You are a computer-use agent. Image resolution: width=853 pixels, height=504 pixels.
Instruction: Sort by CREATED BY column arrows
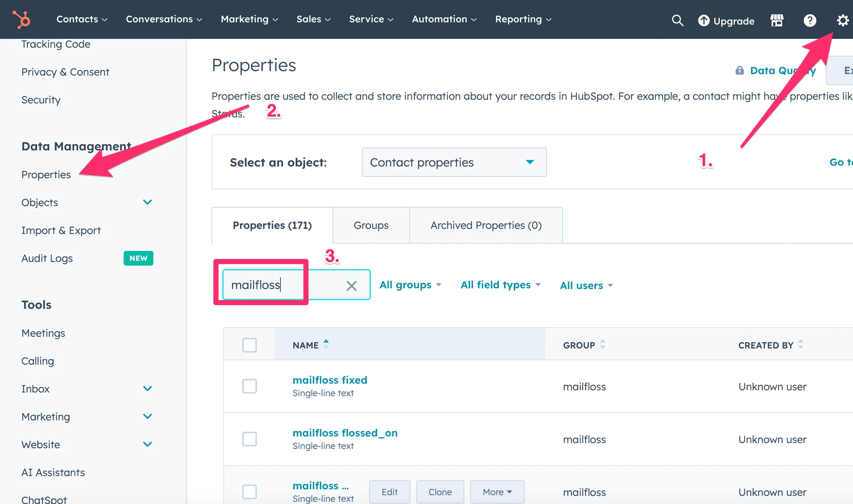point(801,344)
